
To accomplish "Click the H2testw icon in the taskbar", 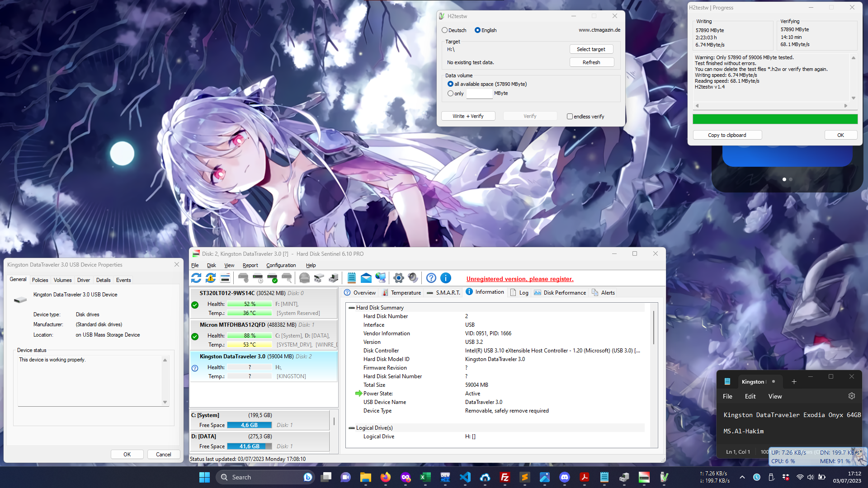I will [x=664, y=477].
